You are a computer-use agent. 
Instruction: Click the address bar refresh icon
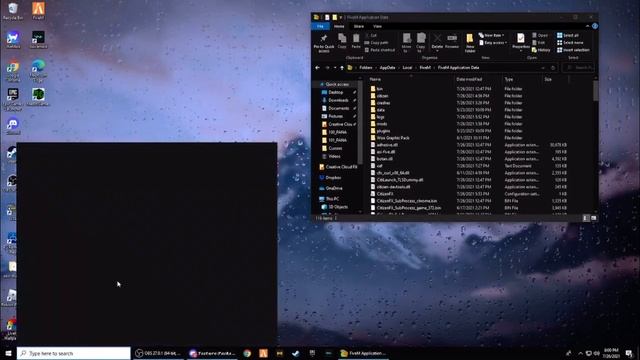[x=553, y=68]
